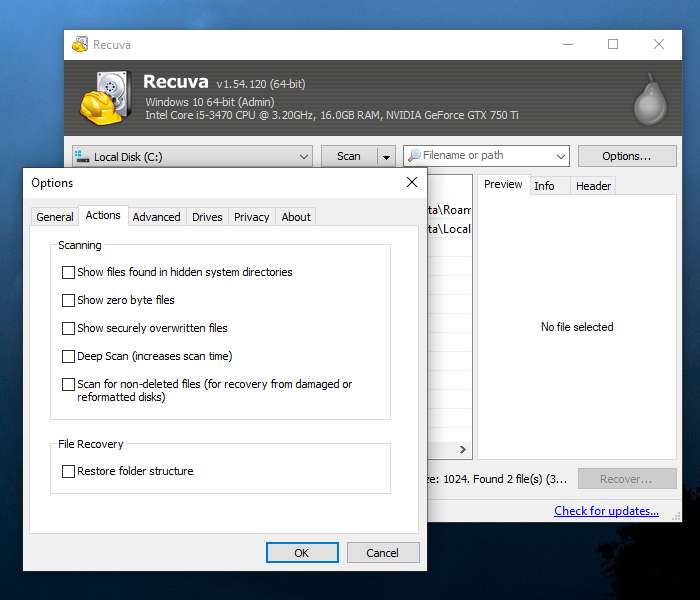
Task: Open the Local Disk (C:) drive dropdown
Action: tap(192, 156)
